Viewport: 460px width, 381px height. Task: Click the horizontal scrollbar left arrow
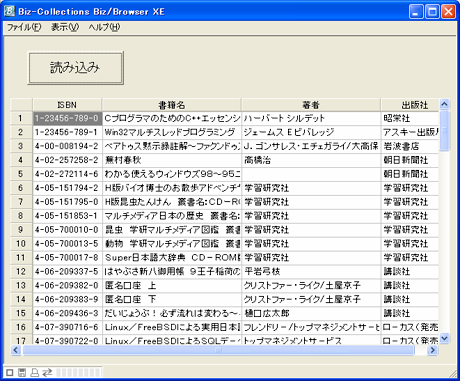[x=16, y=350]
